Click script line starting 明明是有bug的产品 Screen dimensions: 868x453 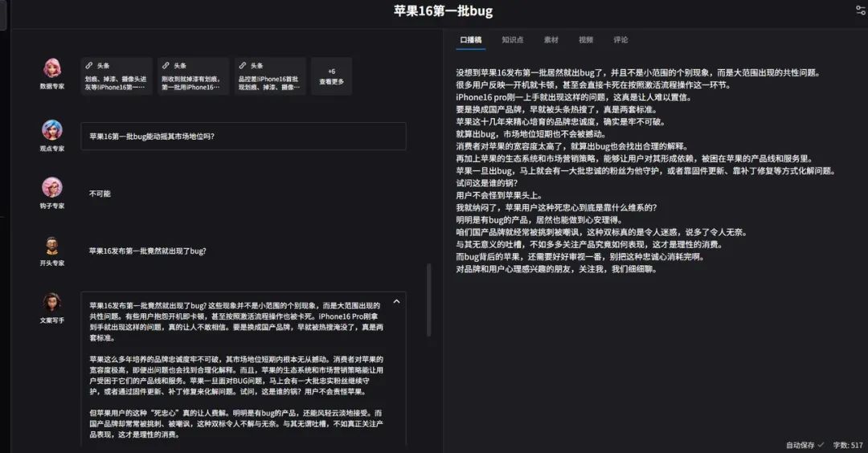[541, 219]
